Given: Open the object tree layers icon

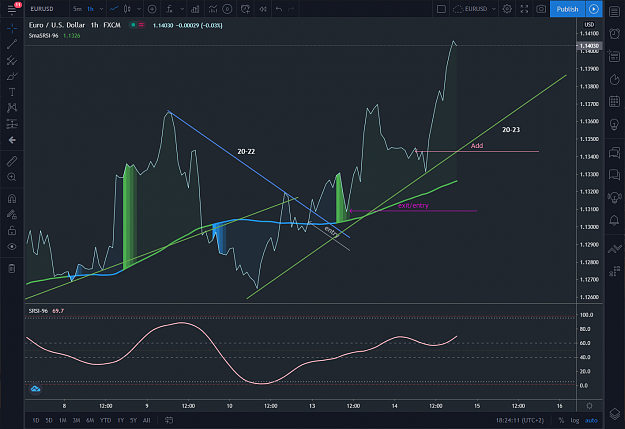Looking at the screenshot, I should click(614, 414).
